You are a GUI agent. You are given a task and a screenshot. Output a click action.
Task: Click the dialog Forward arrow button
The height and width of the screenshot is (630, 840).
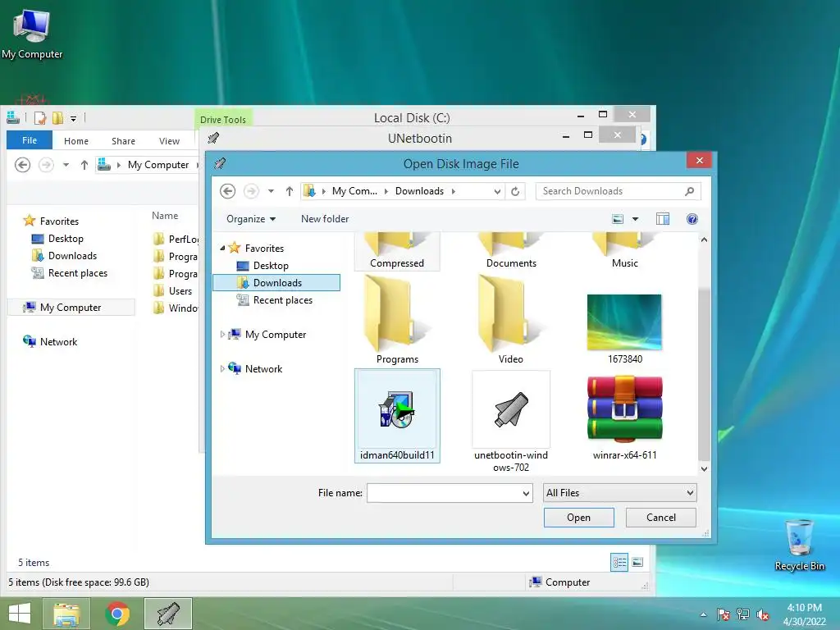pyautogui.click(x=251, y=191)
